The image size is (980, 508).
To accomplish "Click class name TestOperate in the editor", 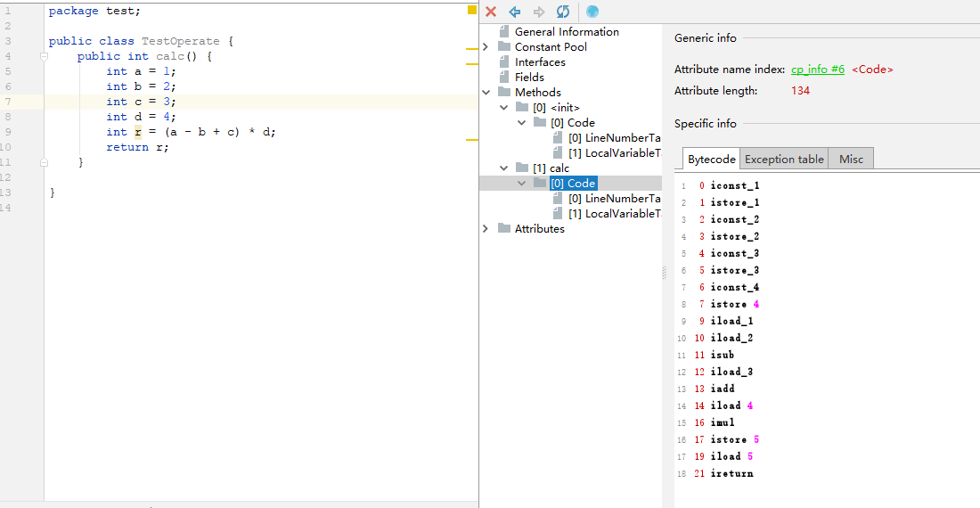I will coord(181,41).
